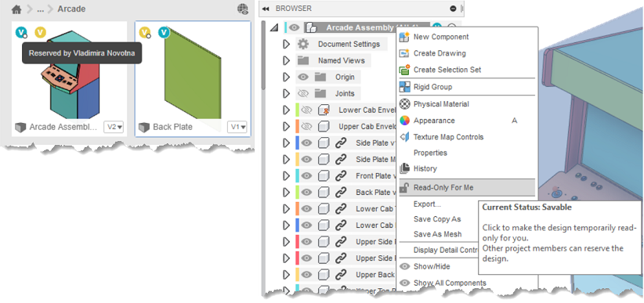Expand the Document Settings node
644x303 pixels.
pyautogui.click(x=287, y=44)
